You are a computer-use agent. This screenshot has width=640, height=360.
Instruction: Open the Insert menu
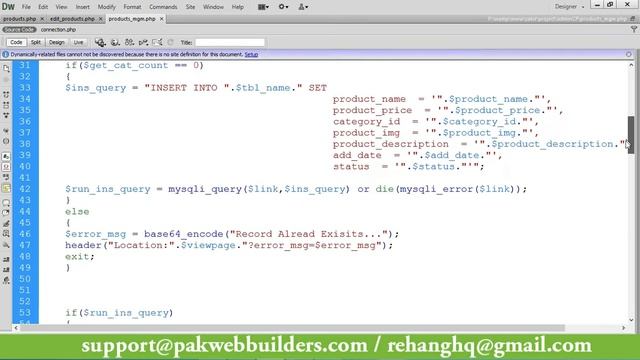82,7
